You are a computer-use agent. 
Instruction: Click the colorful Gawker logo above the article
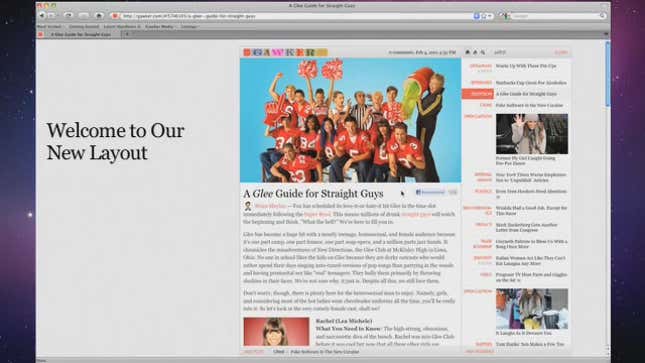coord(285,52)
